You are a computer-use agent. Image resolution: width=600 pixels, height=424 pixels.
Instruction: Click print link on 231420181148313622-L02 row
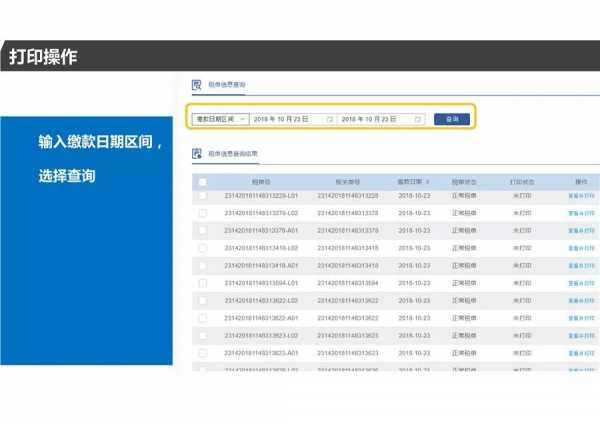click(x=582, y=301)
